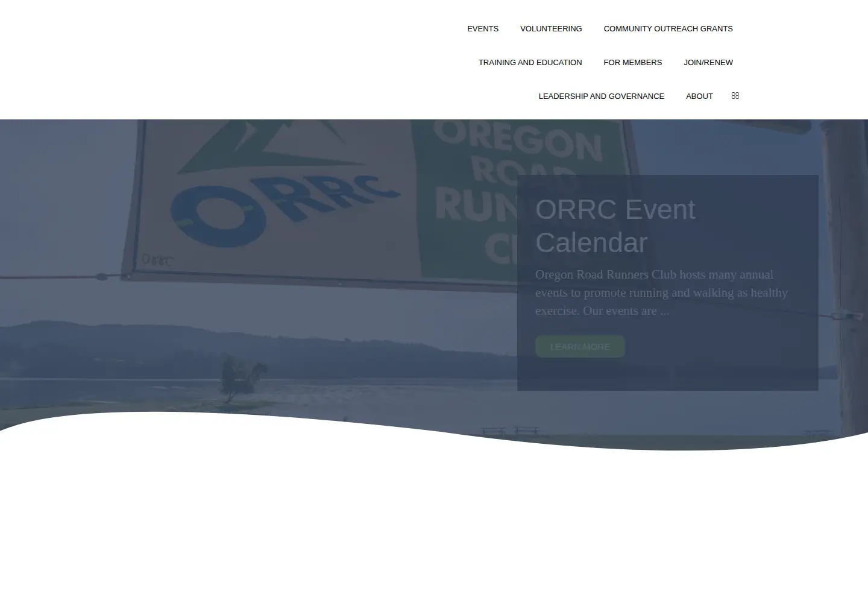Screen dimensions: 868x603
Task: Visit the About page
Action: click(x=699, y=96)
